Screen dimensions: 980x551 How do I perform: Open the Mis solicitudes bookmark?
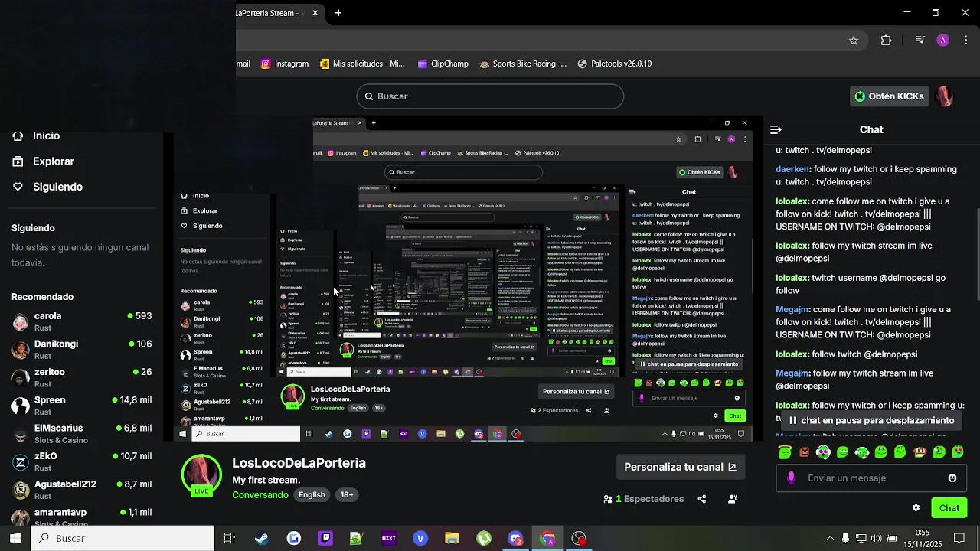(x=362, y=64)
